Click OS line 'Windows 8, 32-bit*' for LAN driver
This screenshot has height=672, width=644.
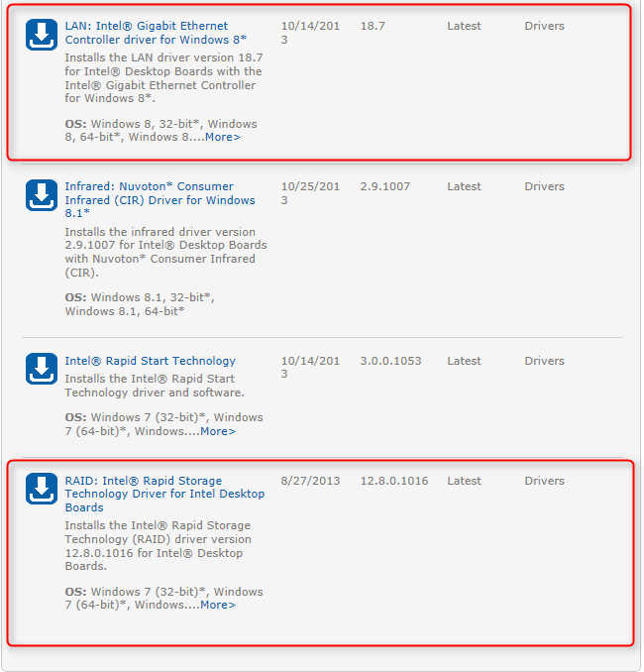pos(161,131)
